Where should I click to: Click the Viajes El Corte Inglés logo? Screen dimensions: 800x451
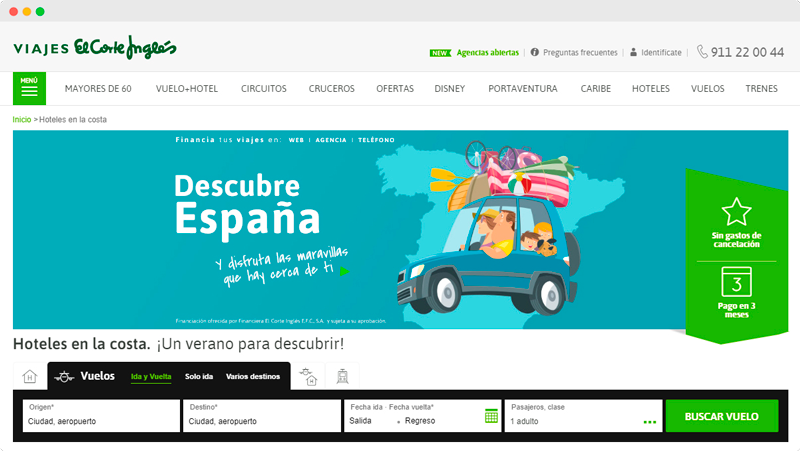(x=95, y=47)
